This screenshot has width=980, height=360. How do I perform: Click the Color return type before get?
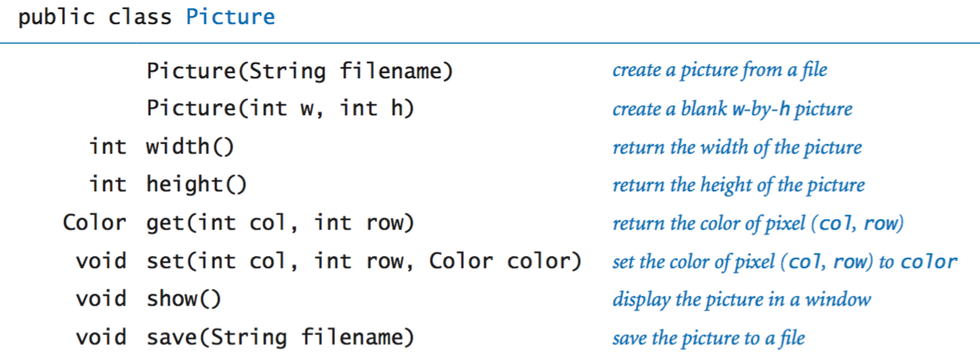tap(95, 223)
